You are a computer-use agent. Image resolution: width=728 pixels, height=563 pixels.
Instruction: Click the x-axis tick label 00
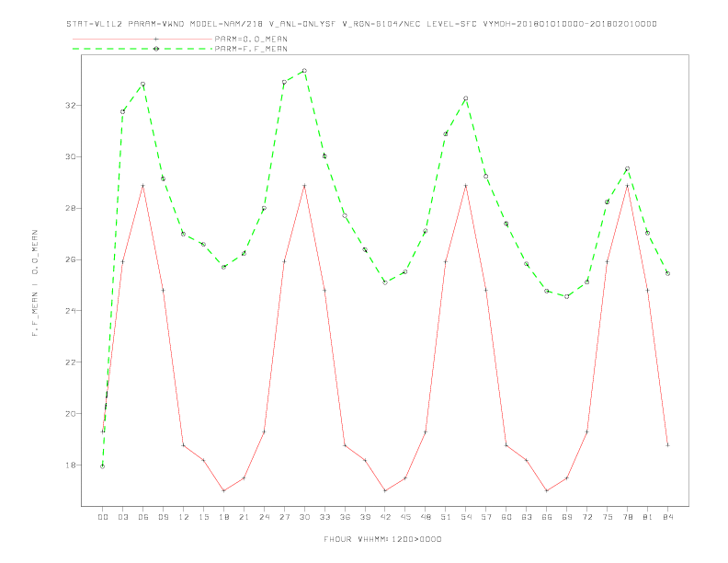pos(103,517)
